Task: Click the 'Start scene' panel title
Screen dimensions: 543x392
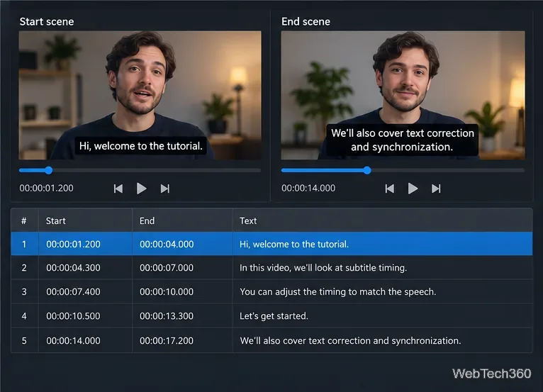Action: 47,21
